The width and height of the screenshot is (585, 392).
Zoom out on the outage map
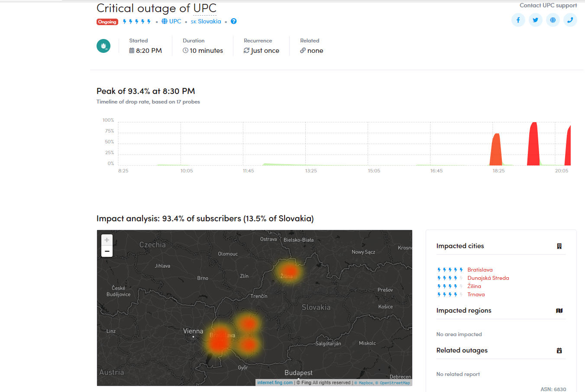pyautogui.click(x=107, y=251)
